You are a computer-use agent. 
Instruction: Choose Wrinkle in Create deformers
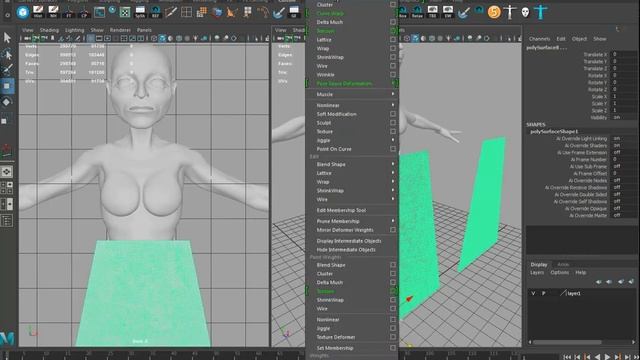click(x=326, y=75)
